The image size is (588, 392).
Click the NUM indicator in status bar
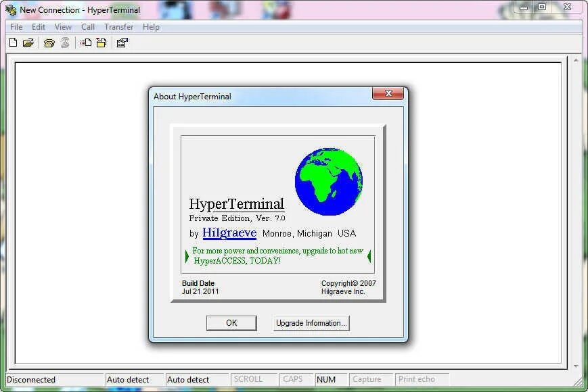[331, 379]
